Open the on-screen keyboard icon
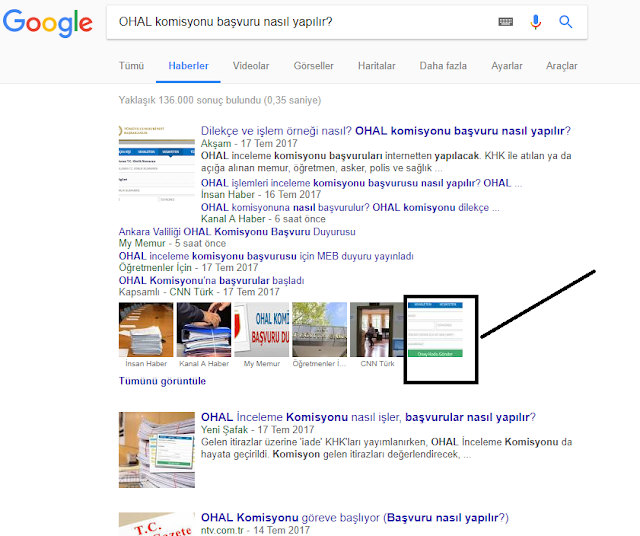 click(x=506, y=22)
